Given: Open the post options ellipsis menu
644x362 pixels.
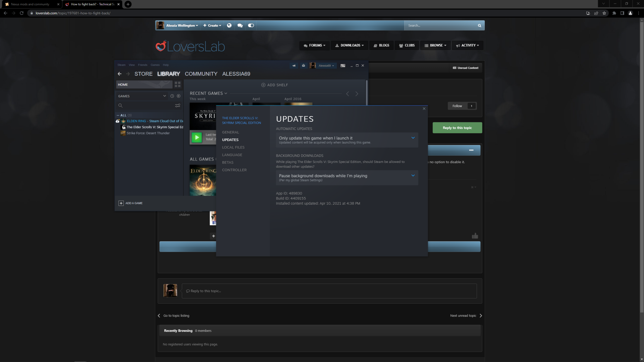Looking at the screenshot, I should click(x=471, y=150).
